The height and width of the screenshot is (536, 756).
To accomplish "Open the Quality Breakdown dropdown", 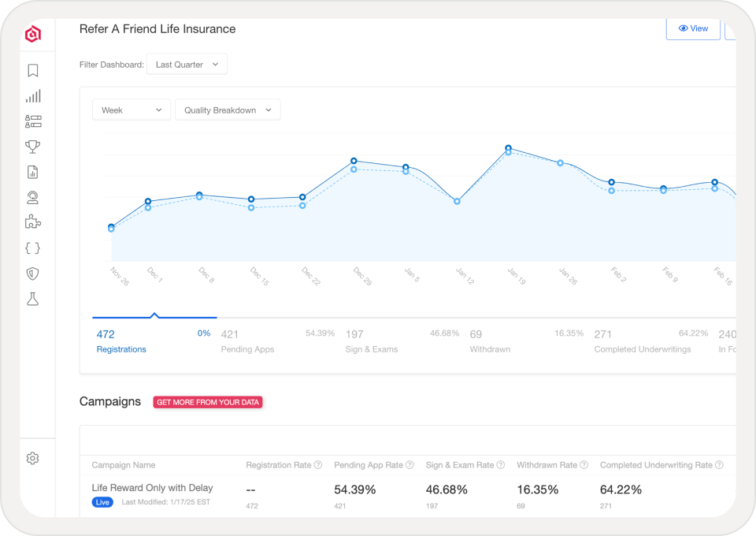I will pyautogui.click(x=228, y=110).
